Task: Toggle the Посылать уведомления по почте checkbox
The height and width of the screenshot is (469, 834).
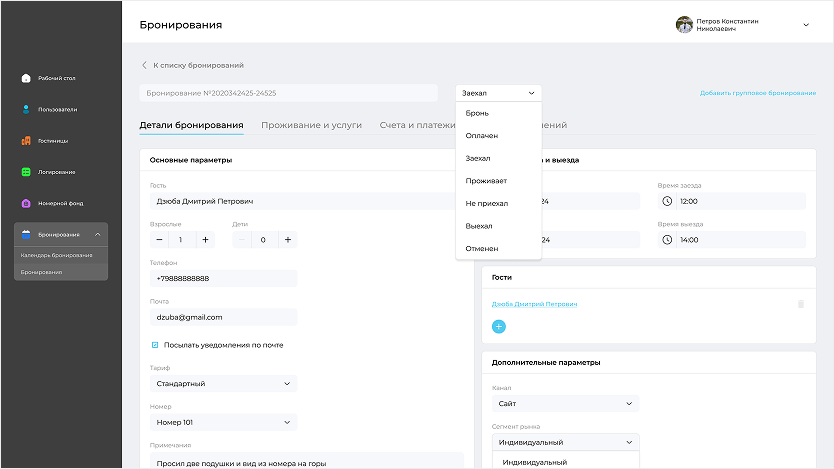Action: [155, 345]
